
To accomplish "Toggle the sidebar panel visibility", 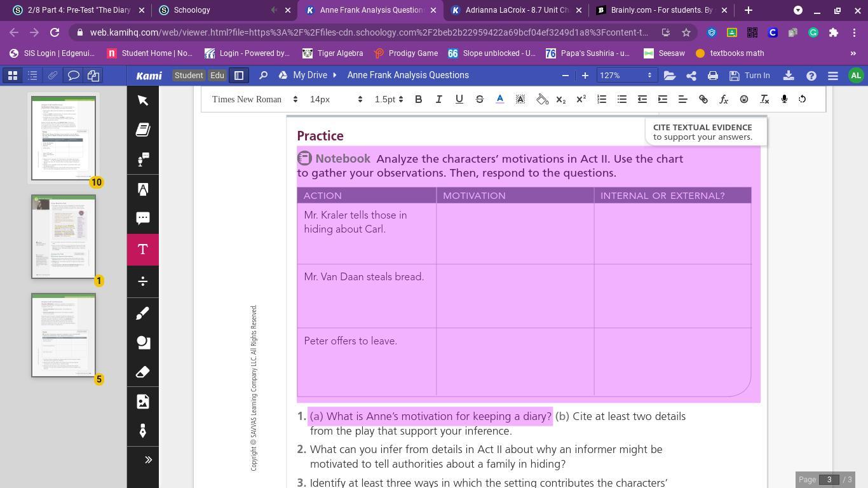I will [x=239, y=76].
